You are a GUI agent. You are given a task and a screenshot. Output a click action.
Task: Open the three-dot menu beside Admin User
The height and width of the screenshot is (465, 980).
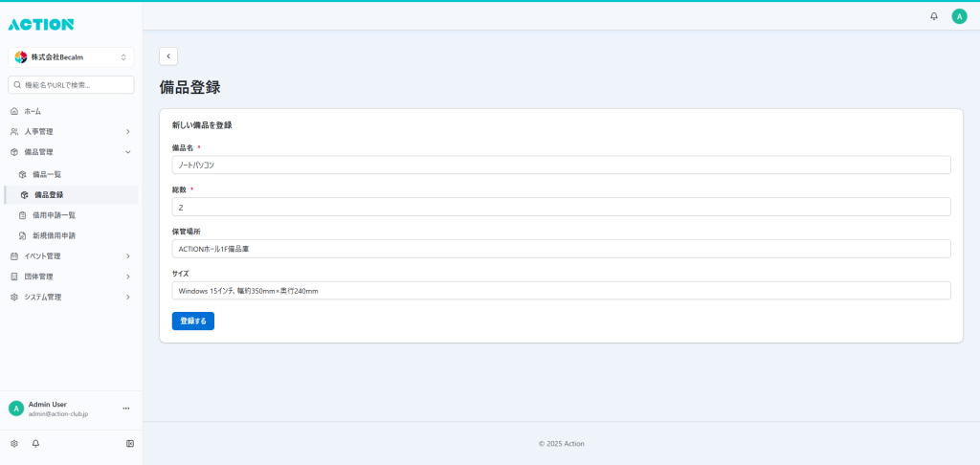(125, 409)
